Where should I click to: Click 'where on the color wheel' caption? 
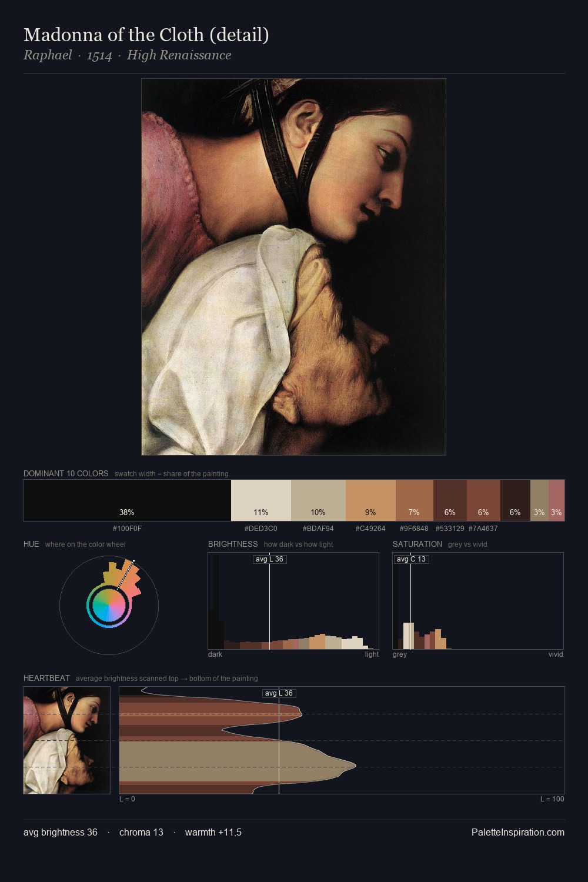tap(85, 544)
